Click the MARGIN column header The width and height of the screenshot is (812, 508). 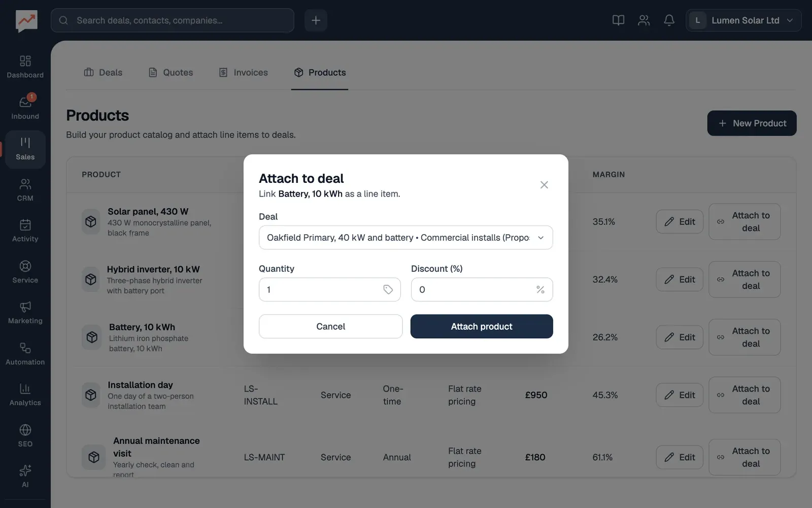608,174
